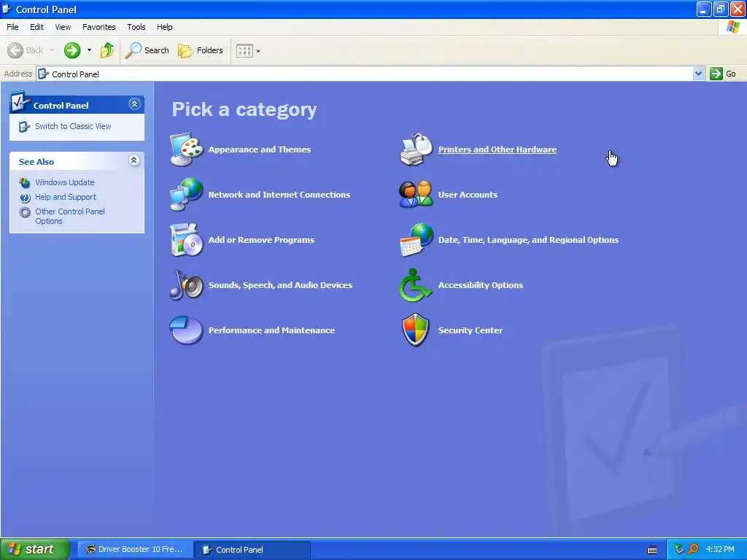Screen dimensions: 747x560
Task: Open the Forward history dropdown arrow
Action: [89, 50]
